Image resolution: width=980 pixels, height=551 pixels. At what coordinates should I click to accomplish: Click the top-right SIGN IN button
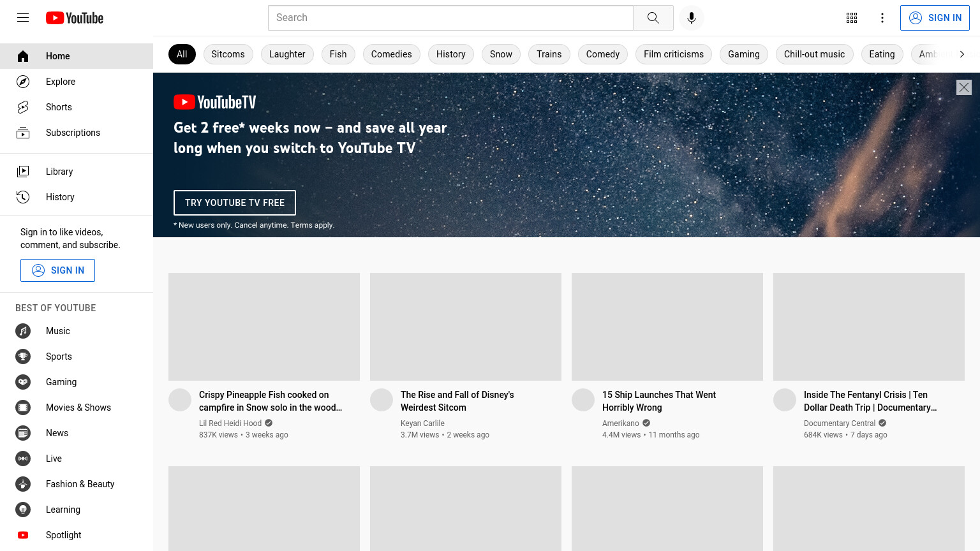935,18
